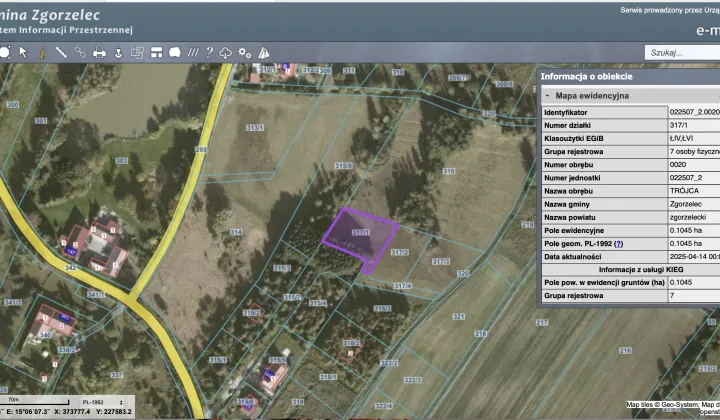Click the cloud download icon
720x420 pixels.
[226, 52]
